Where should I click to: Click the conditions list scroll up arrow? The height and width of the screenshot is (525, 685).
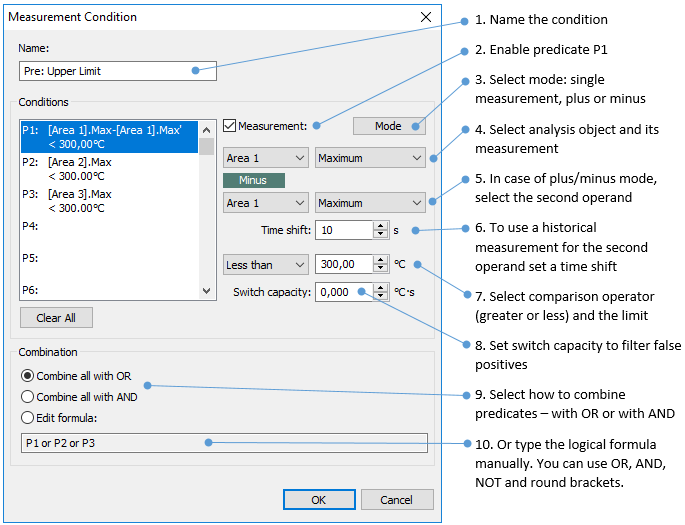[x=207, y=130]
